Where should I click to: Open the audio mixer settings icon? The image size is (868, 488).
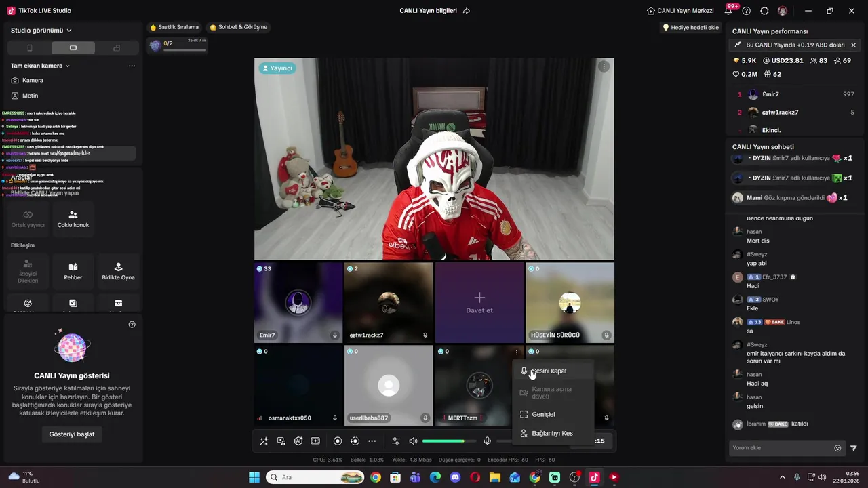[x=396, y=441]
